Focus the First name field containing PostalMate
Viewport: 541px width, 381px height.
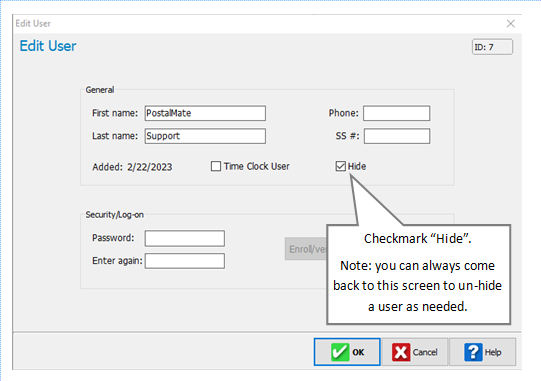(205, 113)
